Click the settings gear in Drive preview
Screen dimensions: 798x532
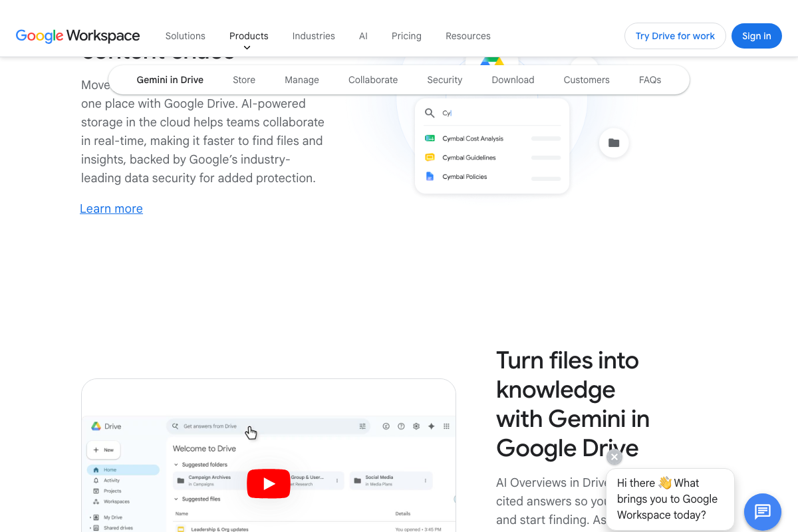(x=416, y=426)
